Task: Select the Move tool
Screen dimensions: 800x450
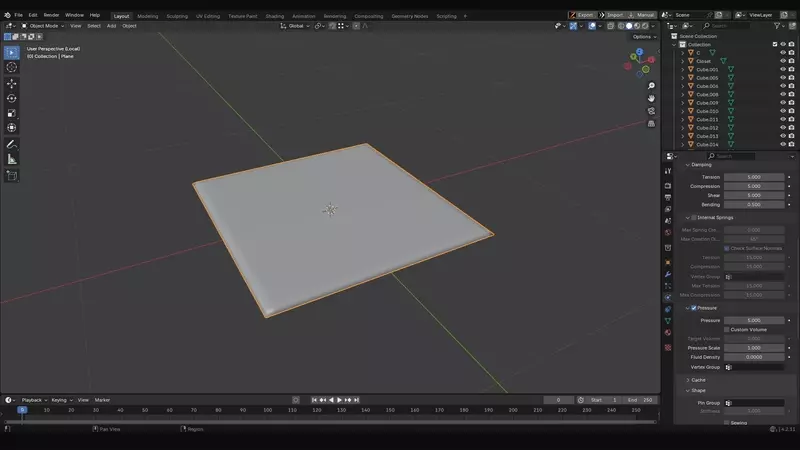Action: click(x=12, y=83)
